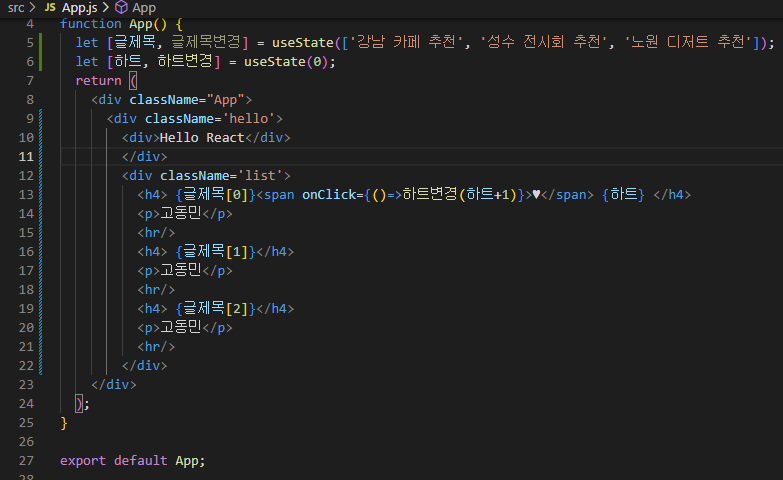Click the JS file icon in breadcrumb

click(50, 7)
